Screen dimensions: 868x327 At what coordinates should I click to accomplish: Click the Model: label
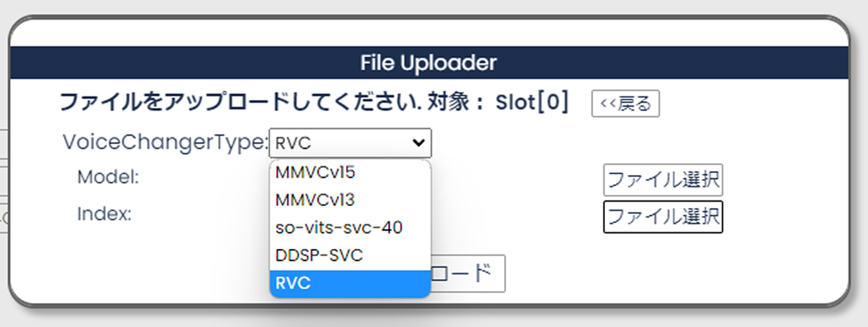tap(108, 177)
